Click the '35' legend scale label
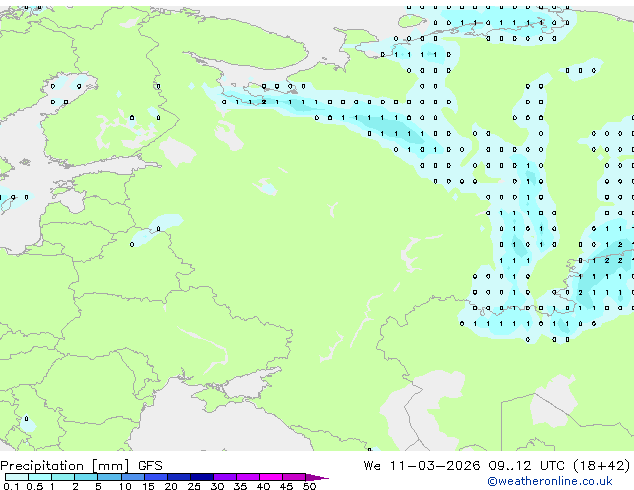The height and width of the screenshot is (490, 634). tap(240, 486)
